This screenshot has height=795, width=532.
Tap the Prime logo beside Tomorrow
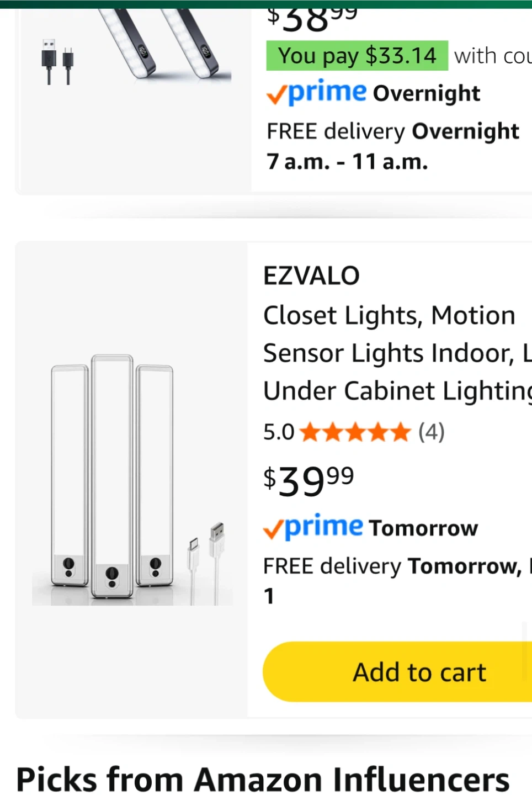(313, 528)
